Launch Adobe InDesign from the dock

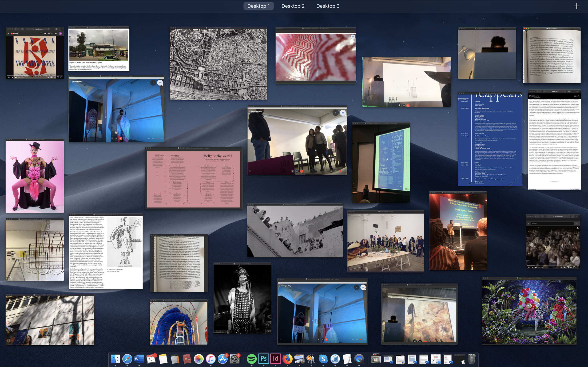(x=275, y=359)
